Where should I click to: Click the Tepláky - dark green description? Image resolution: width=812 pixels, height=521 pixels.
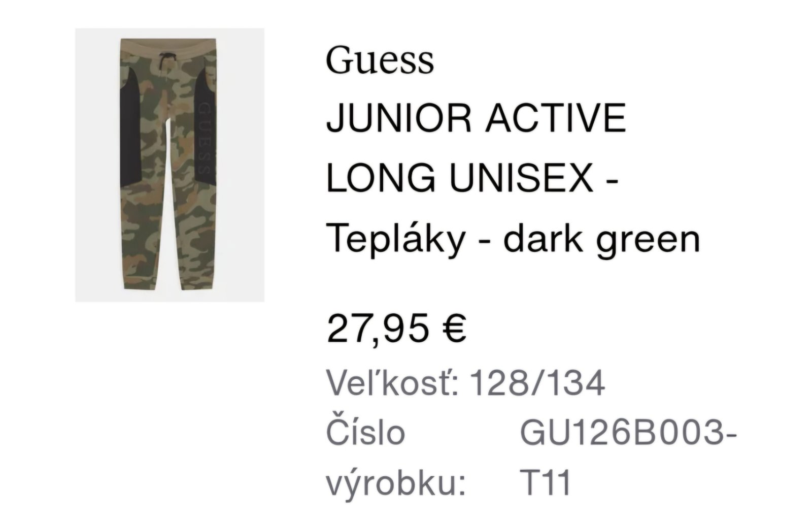coord(513,238)
